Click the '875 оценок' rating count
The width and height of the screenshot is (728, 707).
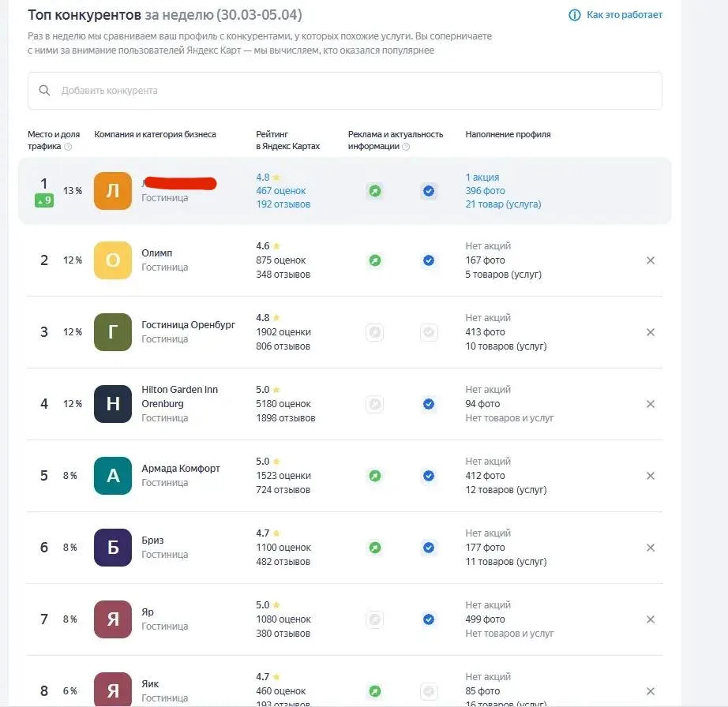(281, 260)
